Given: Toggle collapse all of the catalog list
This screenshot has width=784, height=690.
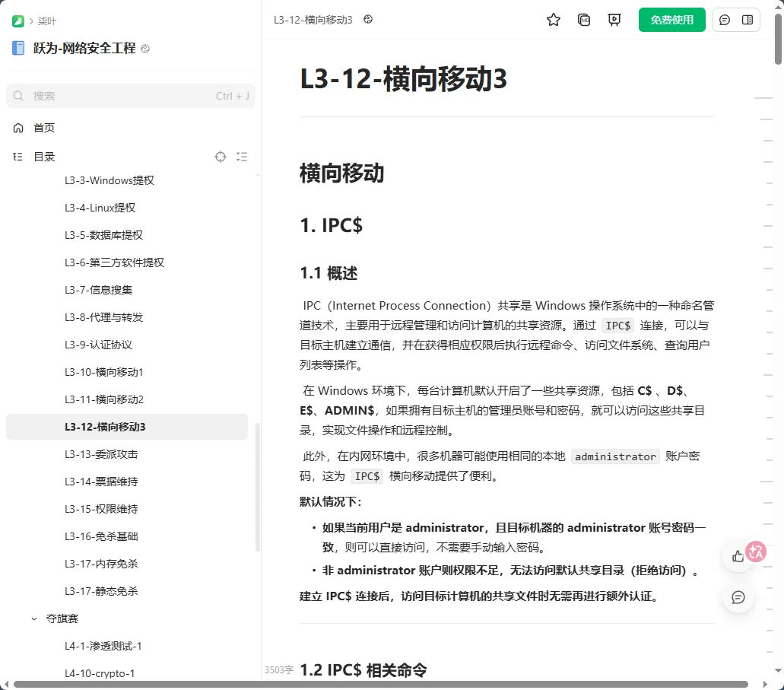Looking at the screenshot, I should coord(242,157).
